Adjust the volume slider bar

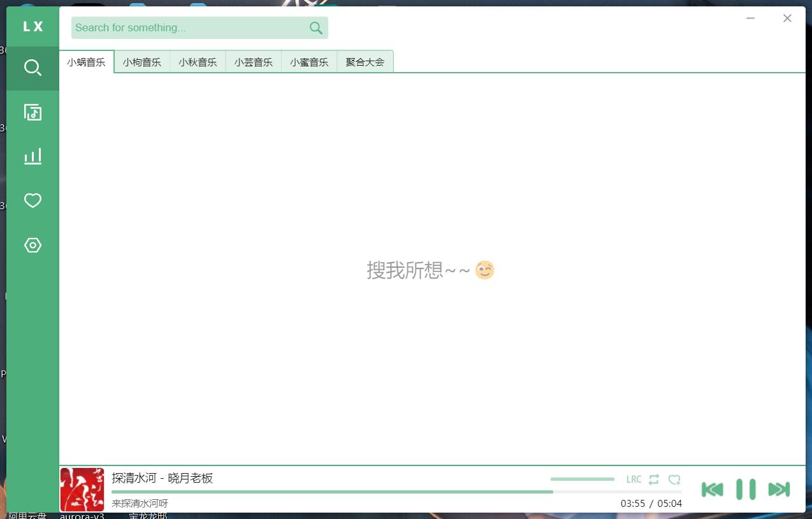pos(583,479)
